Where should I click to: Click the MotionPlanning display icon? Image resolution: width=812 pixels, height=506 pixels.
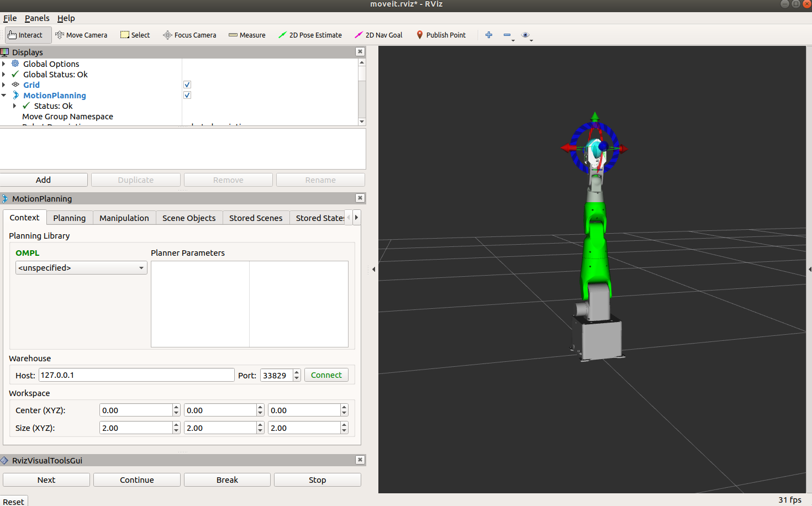(15, 95)
